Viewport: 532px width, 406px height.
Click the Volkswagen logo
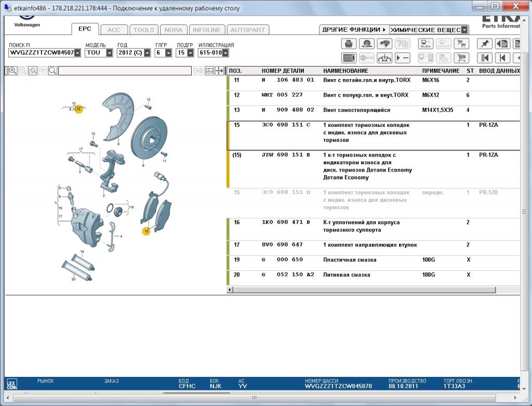click(x=27, y=20)
